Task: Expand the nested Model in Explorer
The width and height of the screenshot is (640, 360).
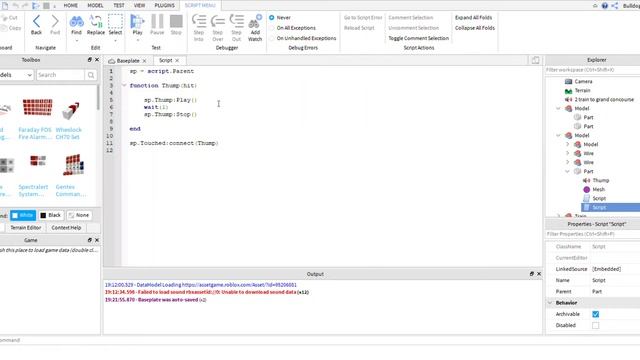Action: [567, 144]
